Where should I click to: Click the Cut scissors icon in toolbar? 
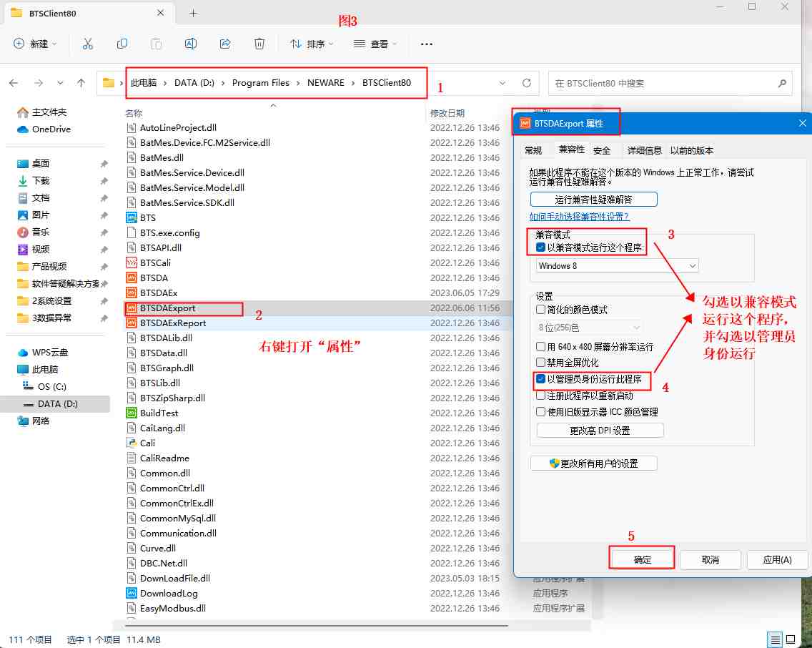87,44
